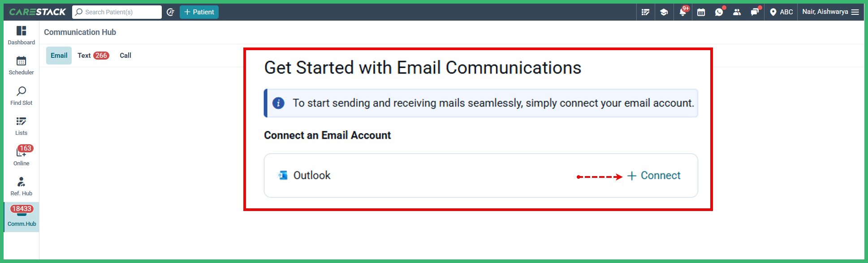868x263 pixels.
Task: Click the + Patient button
Action: point(199,12)
